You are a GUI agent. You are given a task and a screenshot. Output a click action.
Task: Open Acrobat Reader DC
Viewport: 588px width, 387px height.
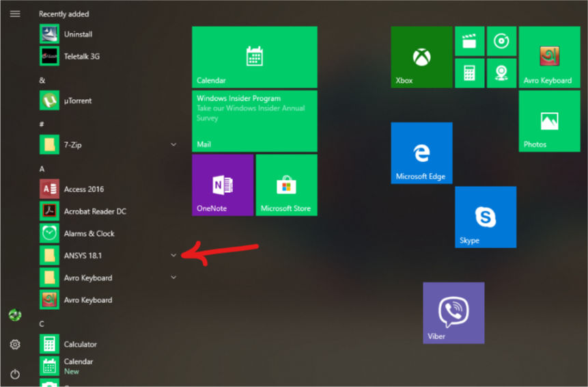(109, 211)
